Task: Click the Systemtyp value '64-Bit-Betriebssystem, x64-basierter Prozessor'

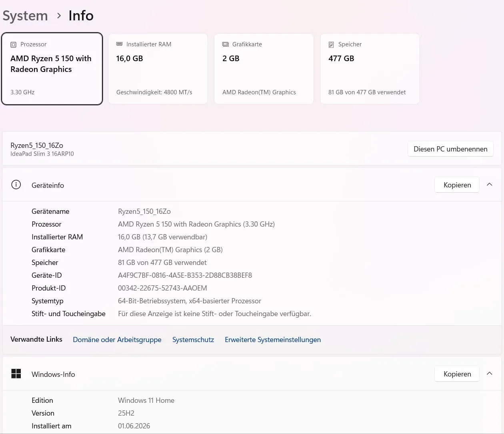Action: point(190,301)
